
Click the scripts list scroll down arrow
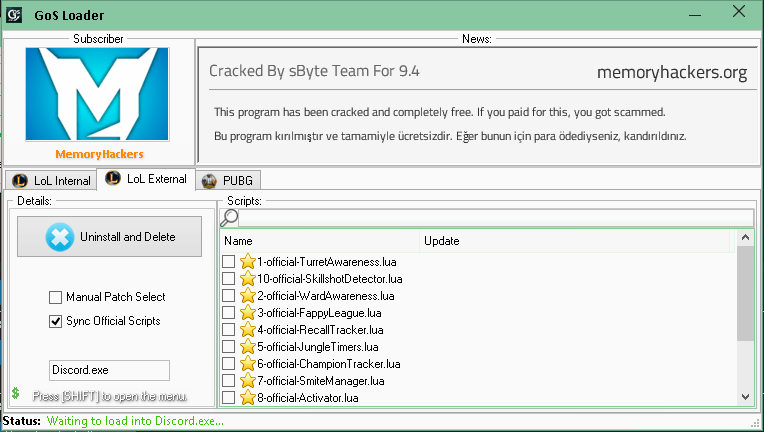coord(745,397)
